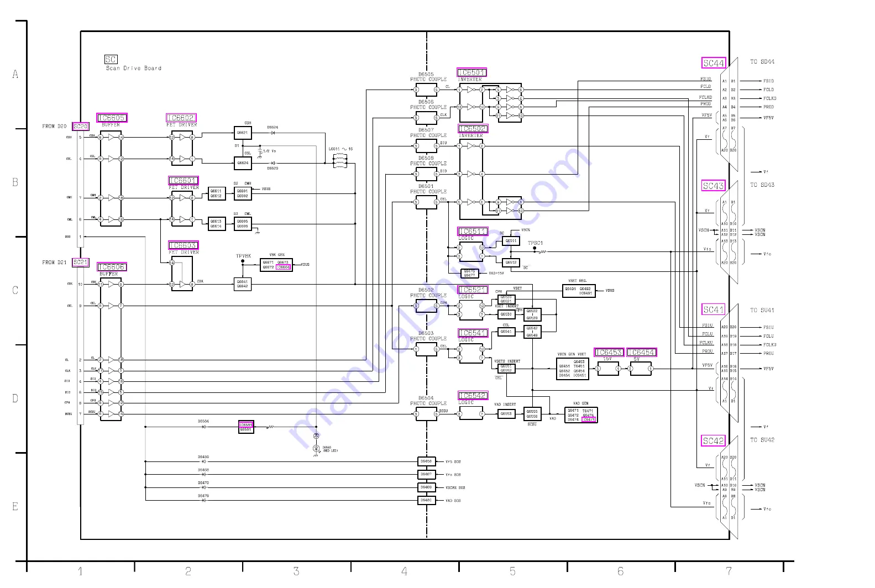Open the IC6454 5V regulator link
Image resolution: width=875 pixels, height=588 pixels.
(x=642, y=353)
